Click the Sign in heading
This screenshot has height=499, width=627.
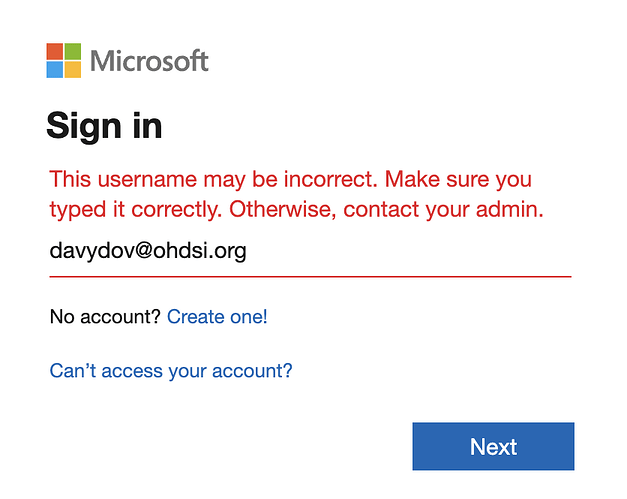coord(104,126)
